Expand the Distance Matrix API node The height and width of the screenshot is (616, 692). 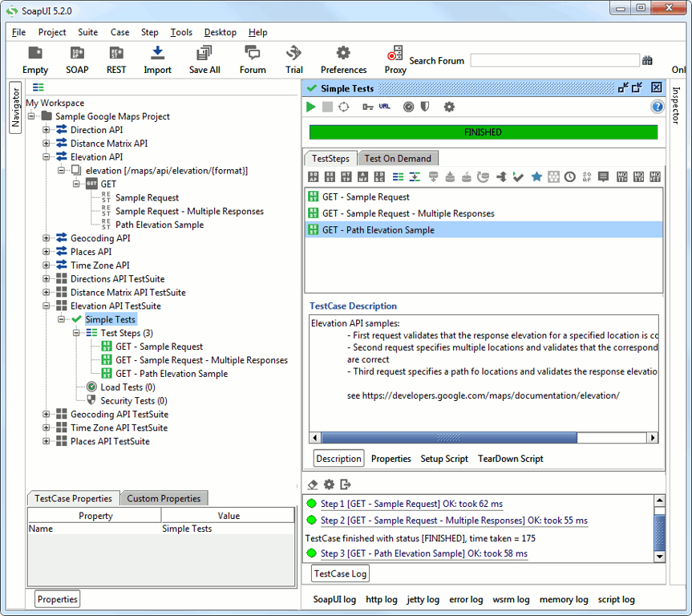[x=46, y=144]
